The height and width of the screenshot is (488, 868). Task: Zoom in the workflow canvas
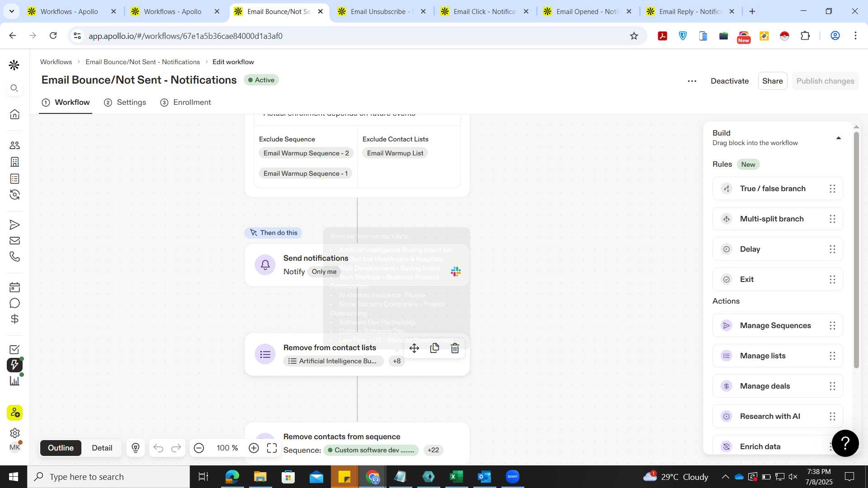tap(254, 448)
